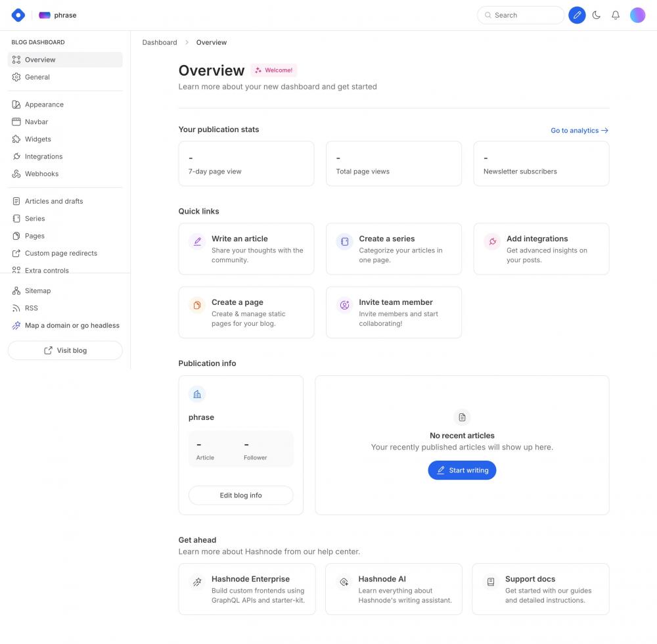
Task: Open Appearance in the sidebar
Action: coord(44,104)
